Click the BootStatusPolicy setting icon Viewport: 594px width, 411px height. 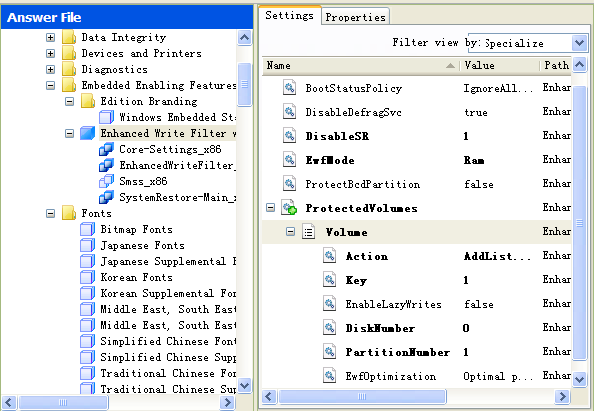(x=289, y=88)
